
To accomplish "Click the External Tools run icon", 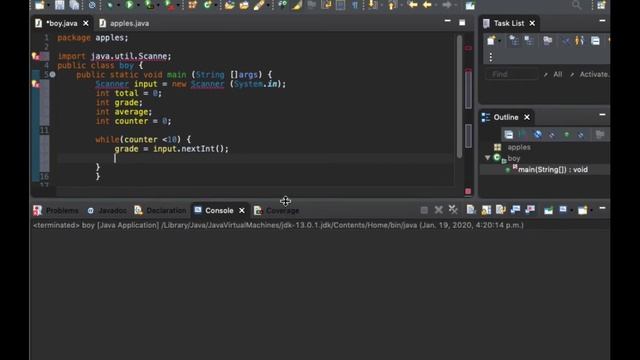I will point(169,5).
